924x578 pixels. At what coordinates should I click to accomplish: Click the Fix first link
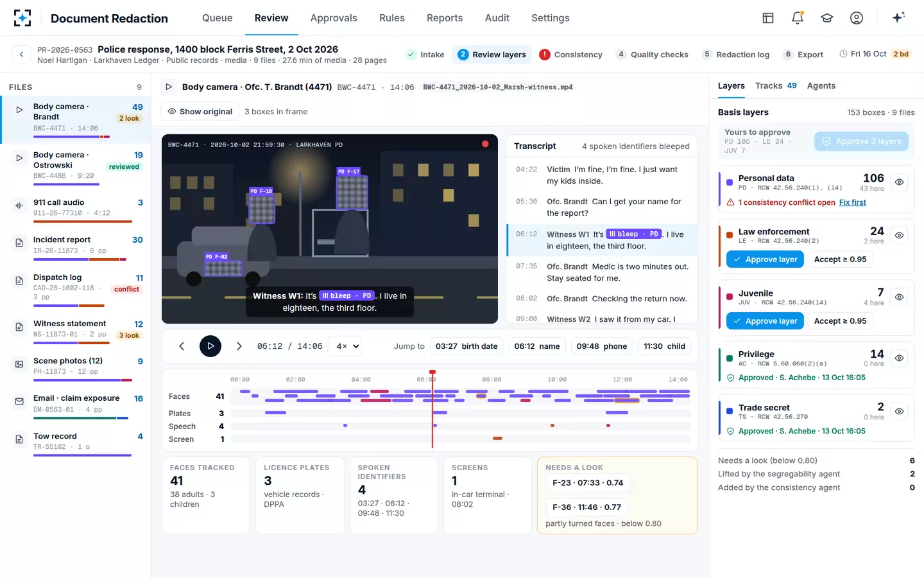[x=853, y=202]
